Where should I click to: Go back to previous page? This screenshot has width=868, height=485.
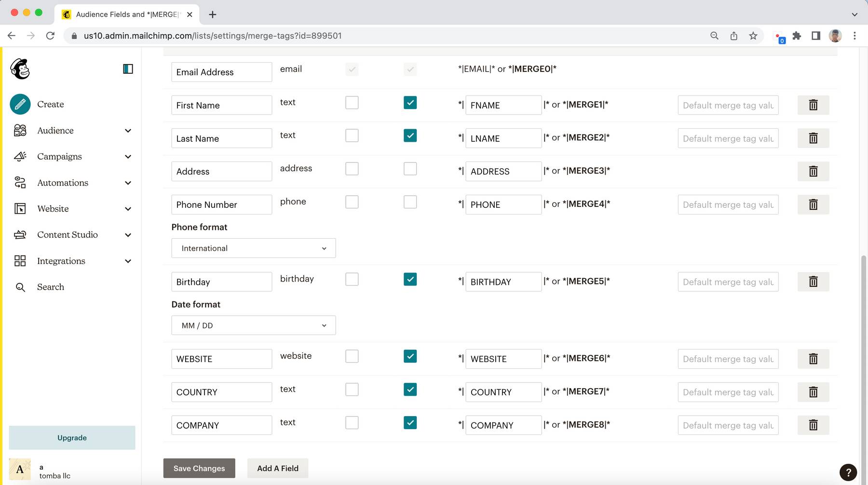(x=12, y=36)
